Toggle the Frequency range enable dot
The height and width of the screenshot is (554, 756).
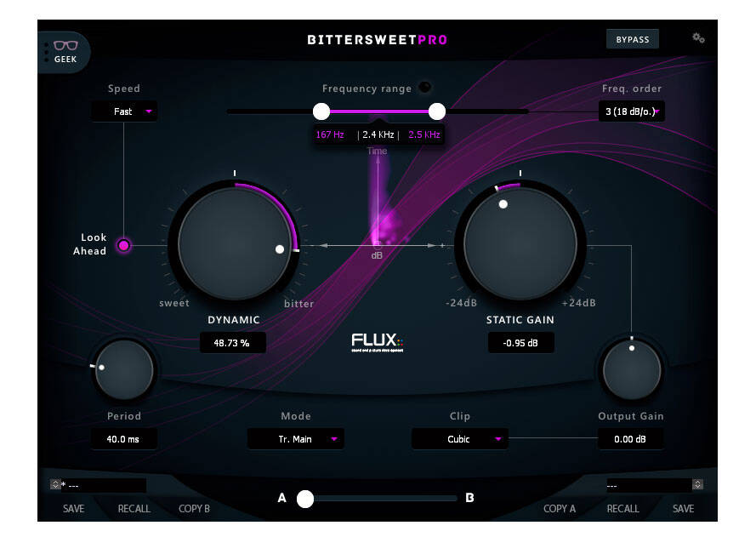point(424,88)
